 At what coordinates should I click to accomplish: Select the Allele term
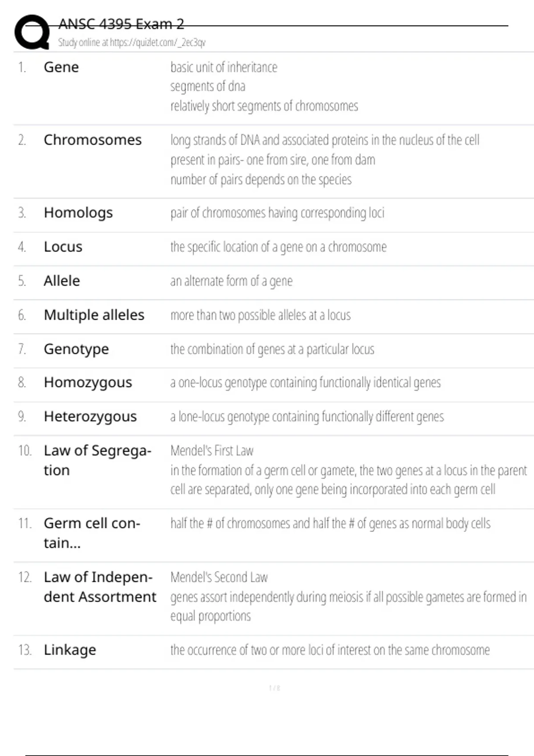click(62, 281)
